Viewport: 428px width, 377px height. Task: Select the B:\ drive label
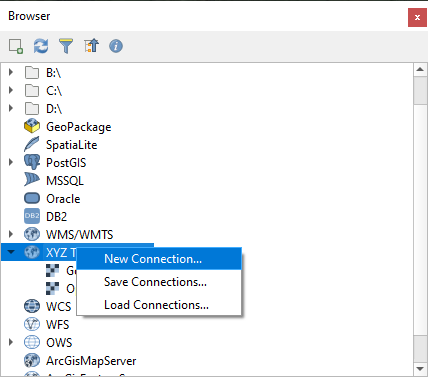click(53, 73)
